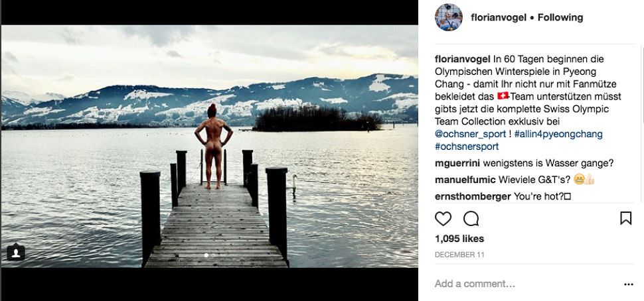The width and height of the screenshot is (644, 301).
Task: View mguerrini's profile from comments
Action: tap(457, 163)
